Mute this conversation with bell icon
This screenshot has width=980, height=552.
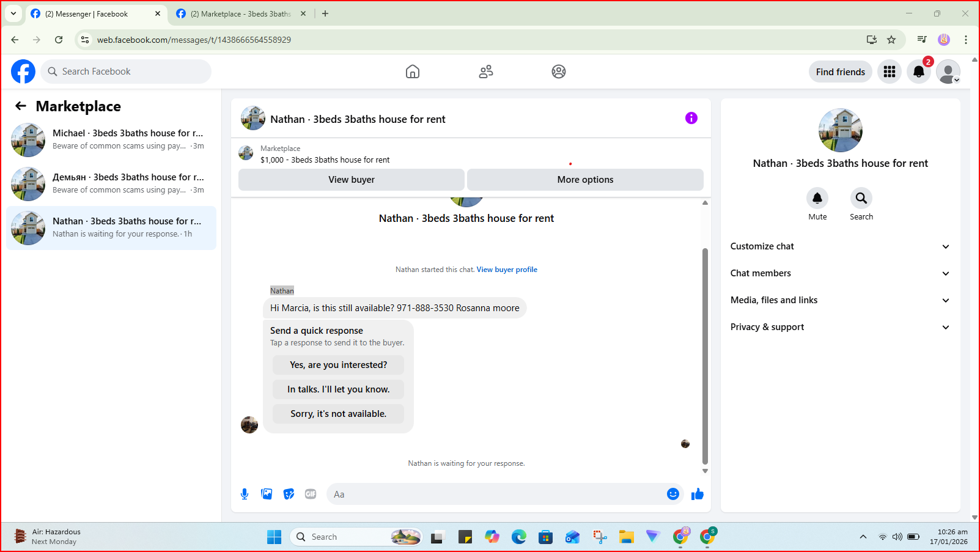[817, 198]
